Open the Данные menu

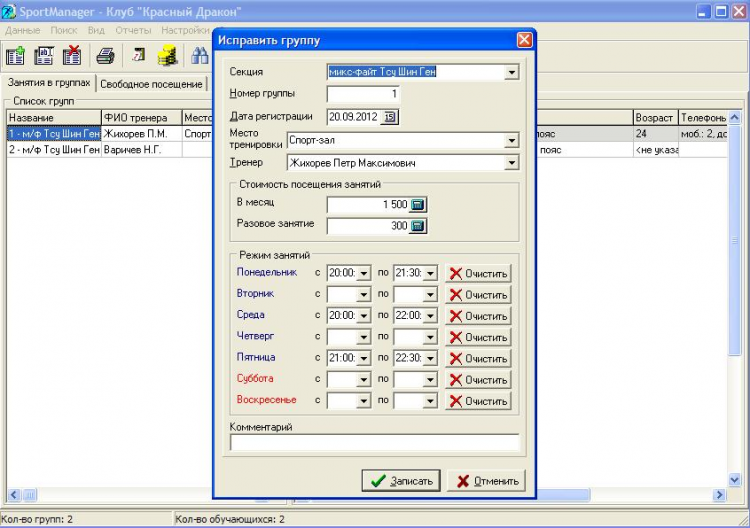(x=22, y=30)
